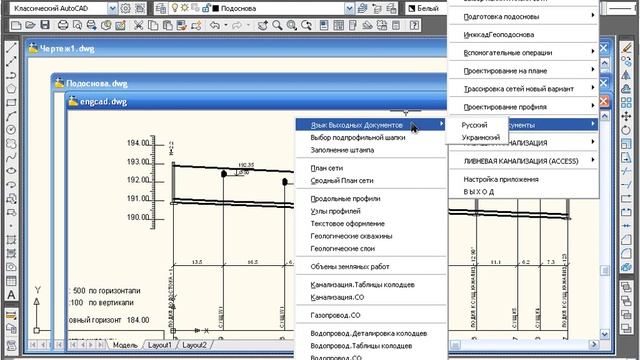Click Настройка приложения menu entry
640x360 pixels.
(524, 179)
